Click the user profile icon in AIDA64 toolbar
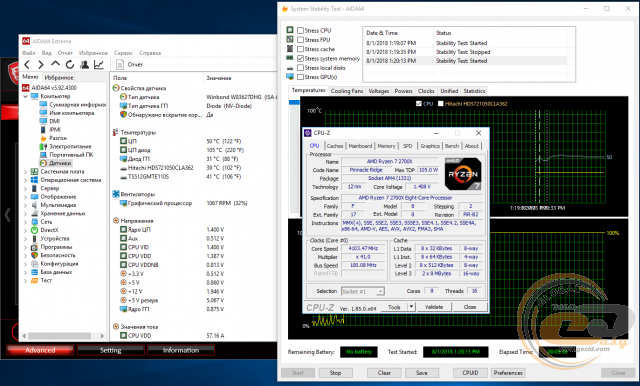640x386 pixels. 84,64
